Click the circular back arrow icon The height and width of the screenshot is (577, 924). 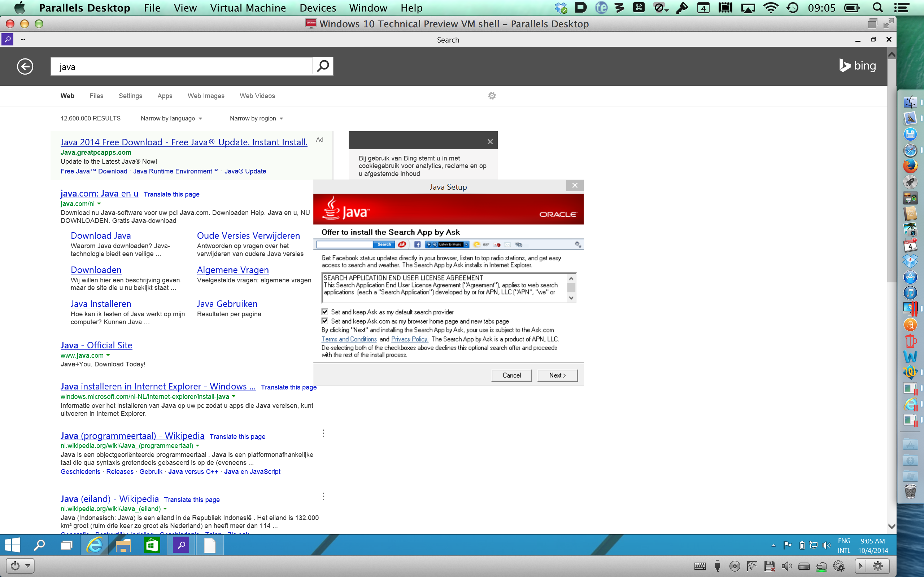point(25,66)
